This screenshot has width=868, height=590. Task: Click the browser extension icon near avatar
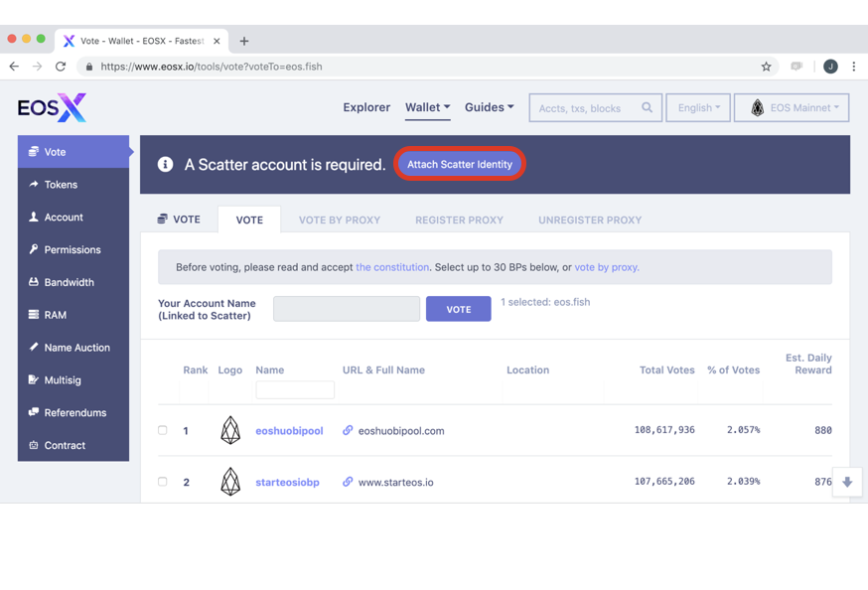coord(796,67)
